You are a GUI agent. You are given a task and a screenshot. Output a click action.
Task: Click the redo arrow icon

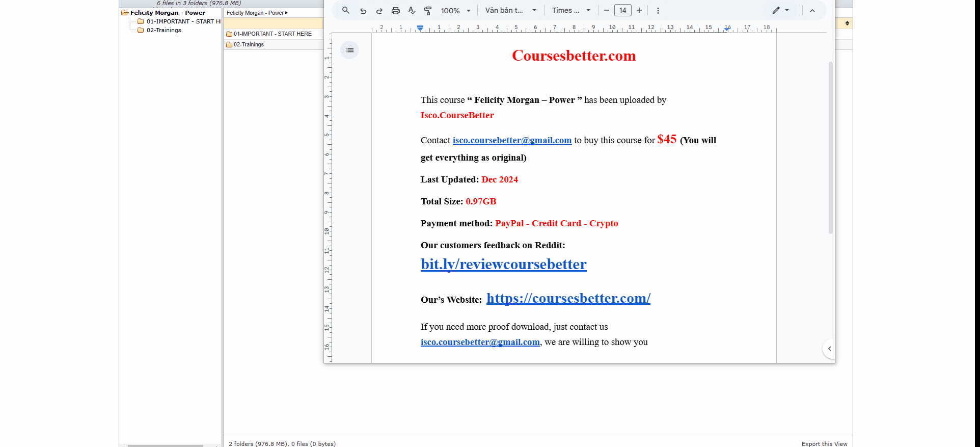click(379, 10)
